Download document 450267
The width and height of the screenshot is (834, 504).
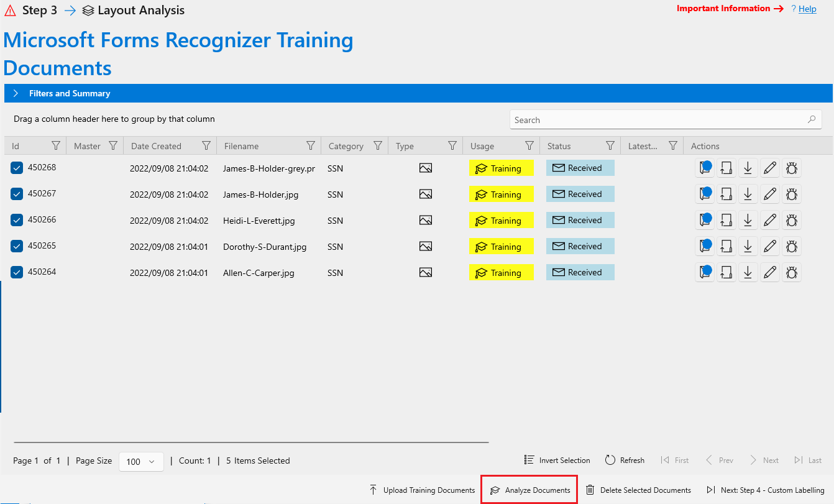pyautogui.click(x=748, y=194)
